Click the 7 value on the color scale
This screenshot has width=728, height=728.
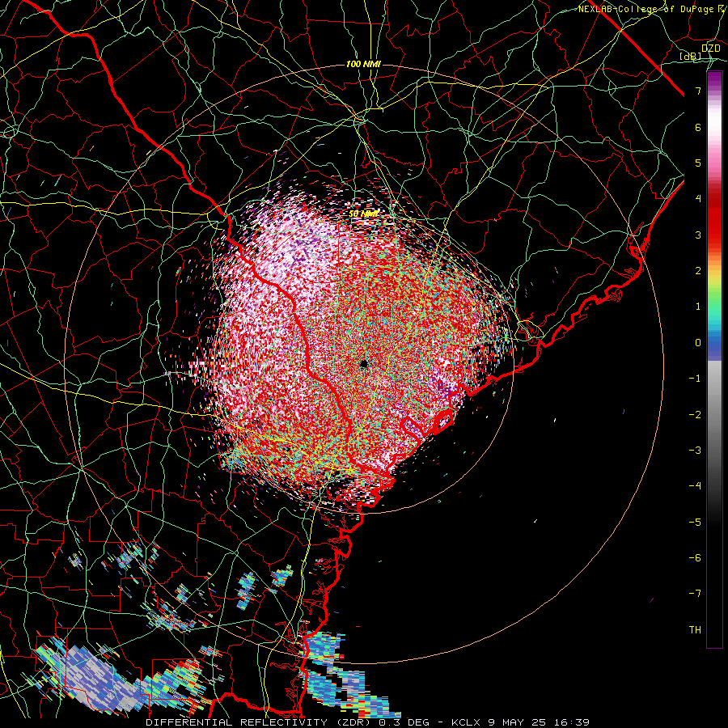[698, 91]
